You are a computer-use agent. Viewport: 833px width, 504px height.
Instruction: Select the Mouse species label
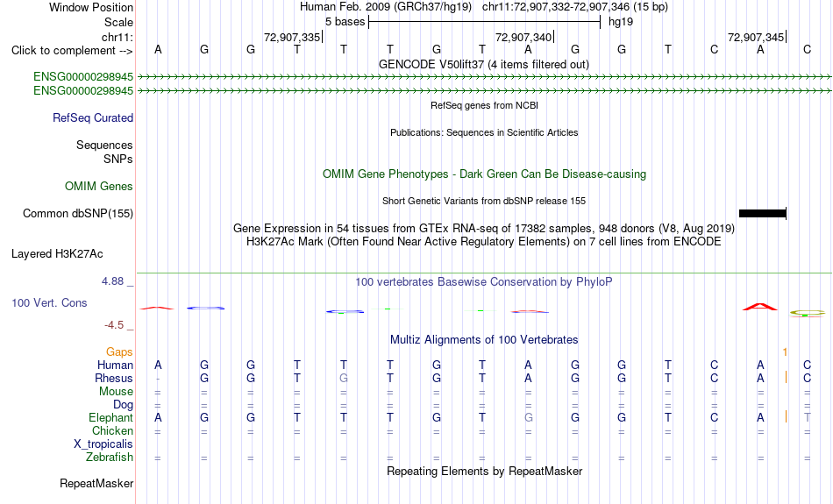[x=116, y=392]
